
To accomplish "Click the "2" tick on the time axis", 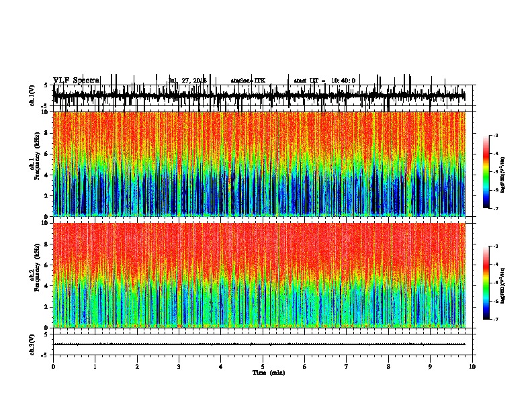I will (137, 367).
